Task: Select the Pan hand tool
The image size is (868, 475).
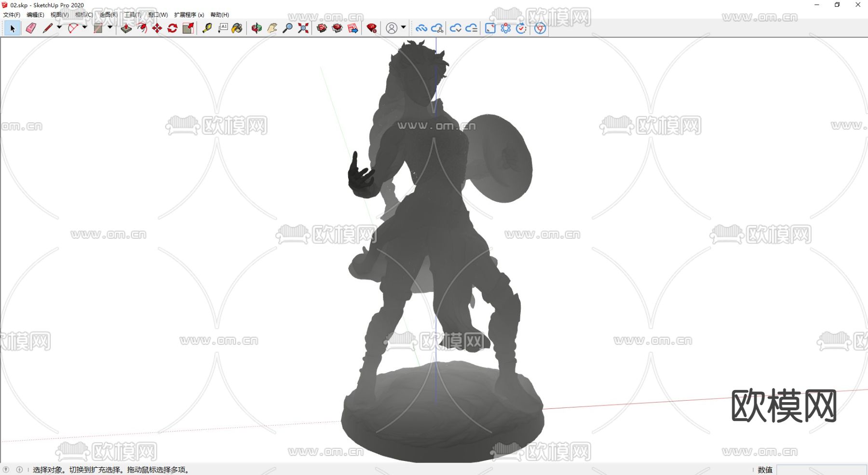Action: pos(272,28)
